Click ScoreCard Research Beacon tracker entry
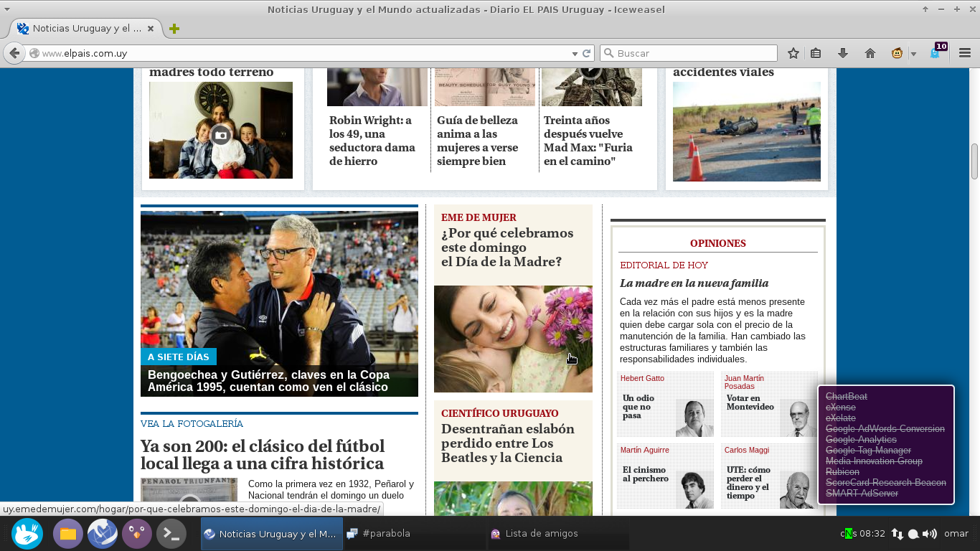The height and width of the screenshot is (551, 980). [886, 482]
